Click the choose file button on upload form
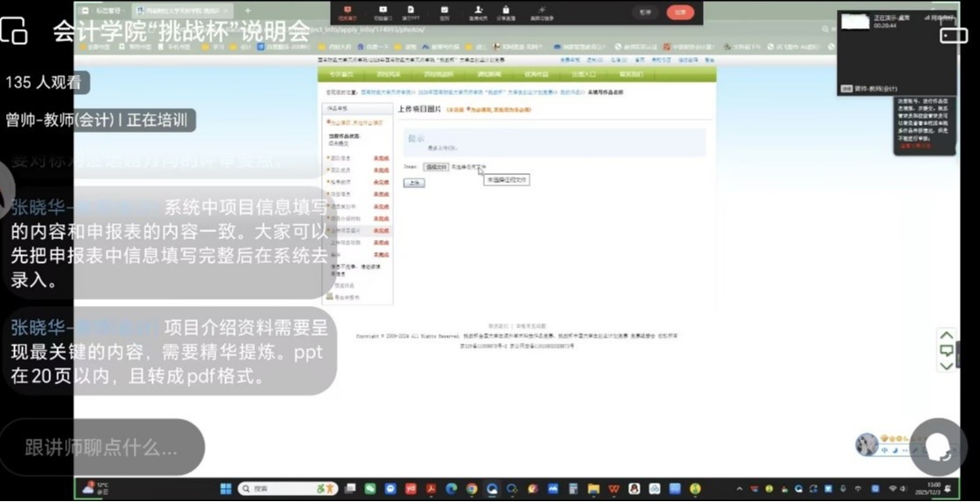Viewport: 980px width, 502px height. click(435, 166)
